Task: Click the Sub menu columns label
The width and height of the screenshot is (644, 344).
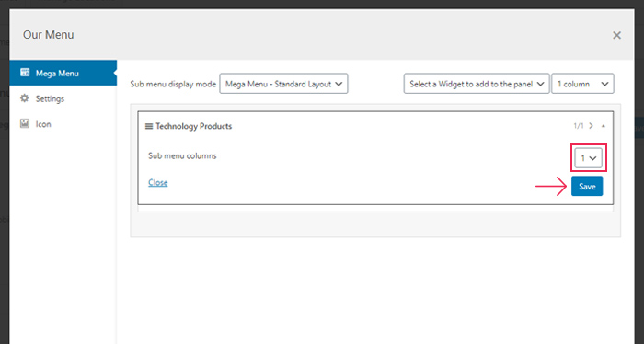Action: click(182, 156)
